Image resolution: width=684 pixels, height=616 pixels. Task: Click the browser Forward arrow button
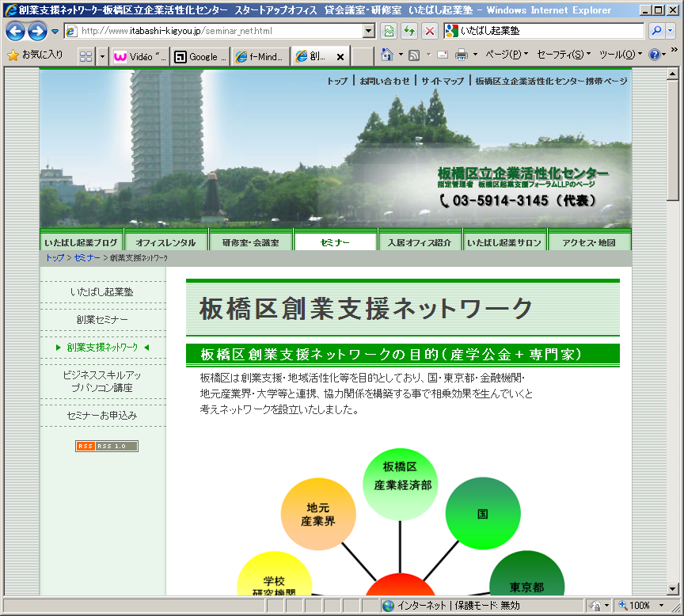click(36, 31)
